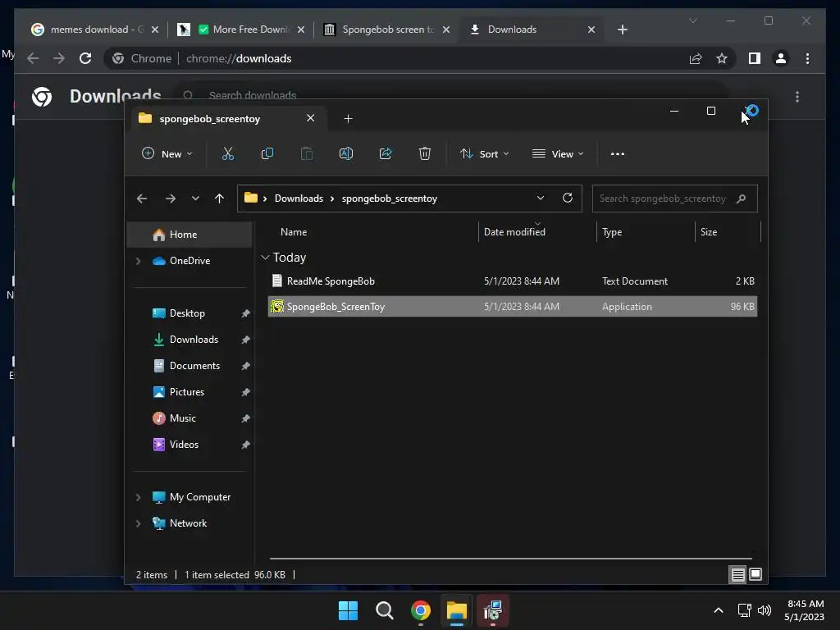Expand My Computer tree node

[x=138, y=497]
